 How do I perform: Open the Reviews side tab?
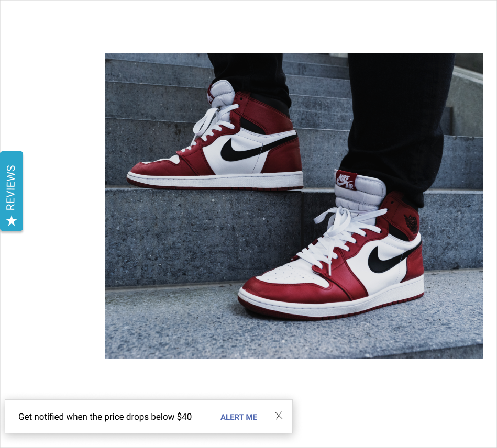[x=12, y=191]
